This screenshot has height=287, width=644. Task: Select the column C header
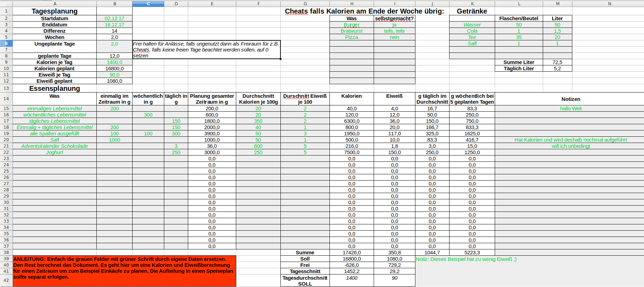(148, 3)
